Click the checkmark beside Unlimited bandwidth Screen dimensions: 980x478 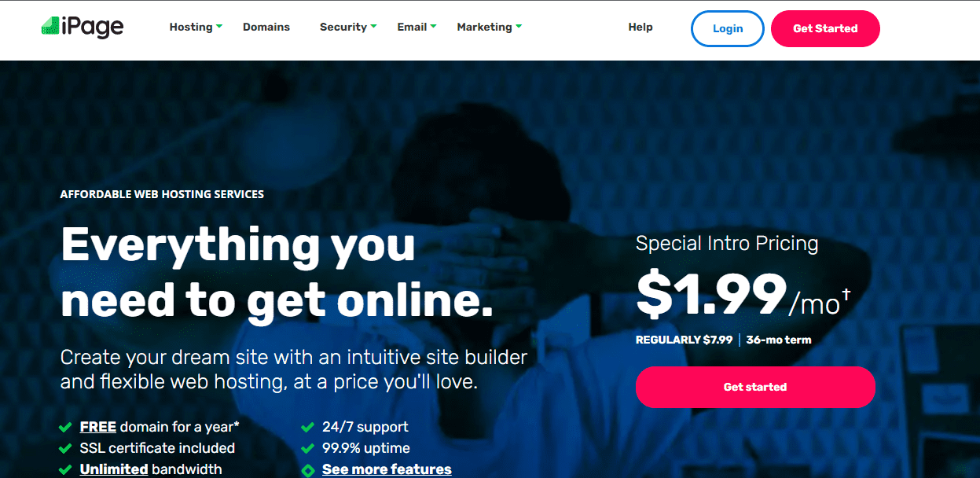[66, 469]
